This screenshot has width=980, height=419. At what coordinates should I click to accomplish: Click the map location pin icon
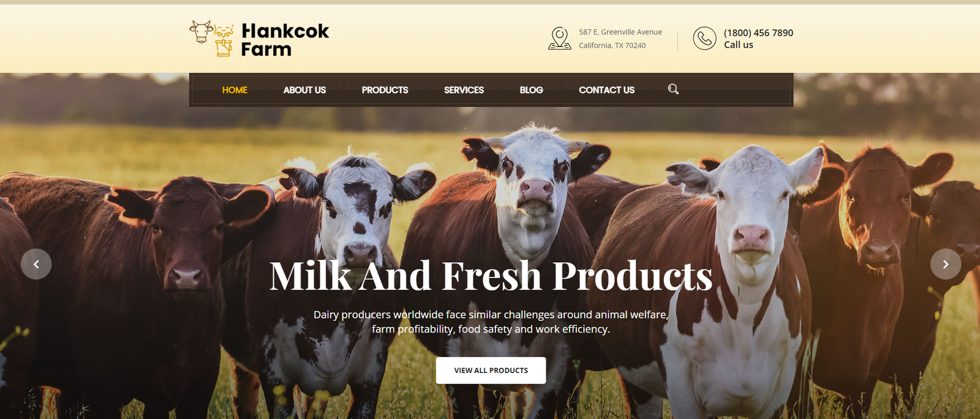559,38
